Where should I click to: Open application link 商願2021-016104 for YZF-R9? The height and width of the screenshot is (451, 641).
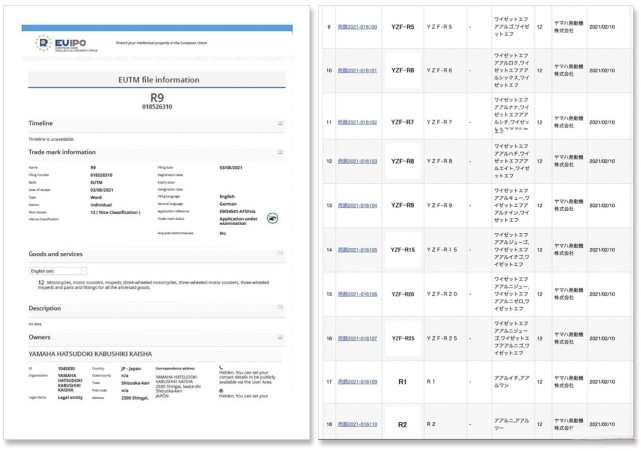(x=357, y=205)
